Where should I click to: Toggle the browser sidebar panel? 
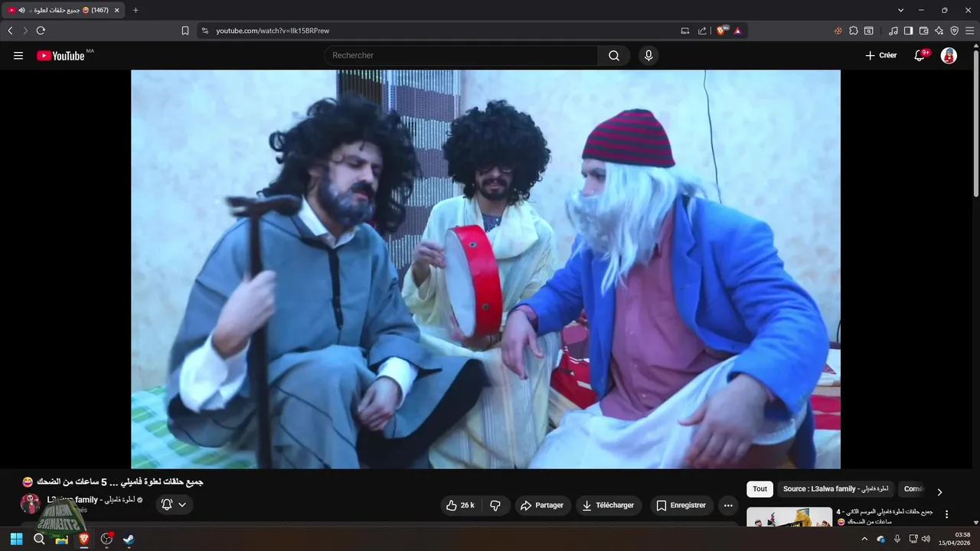coord(909,31)
